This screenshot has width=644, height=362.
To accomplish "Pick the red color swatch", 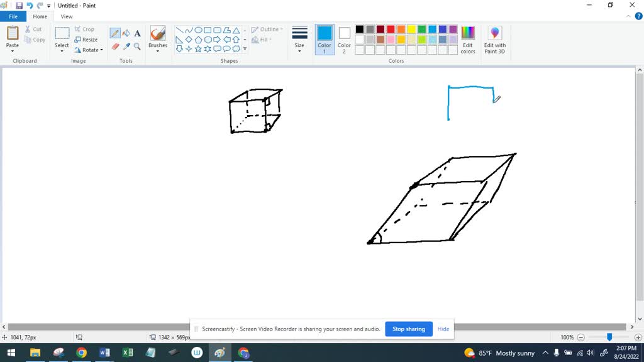I will [391, 29].
